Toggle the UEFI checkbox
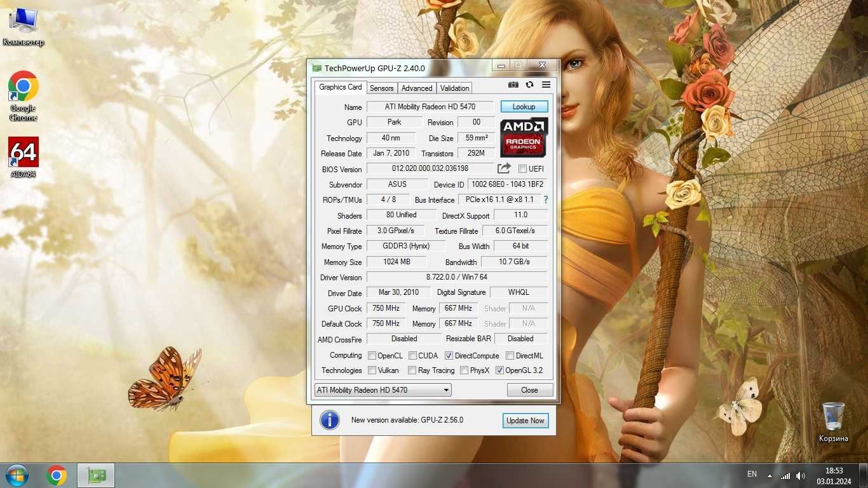The height and width of the screenshot is (488, 868). coord(522,169)
